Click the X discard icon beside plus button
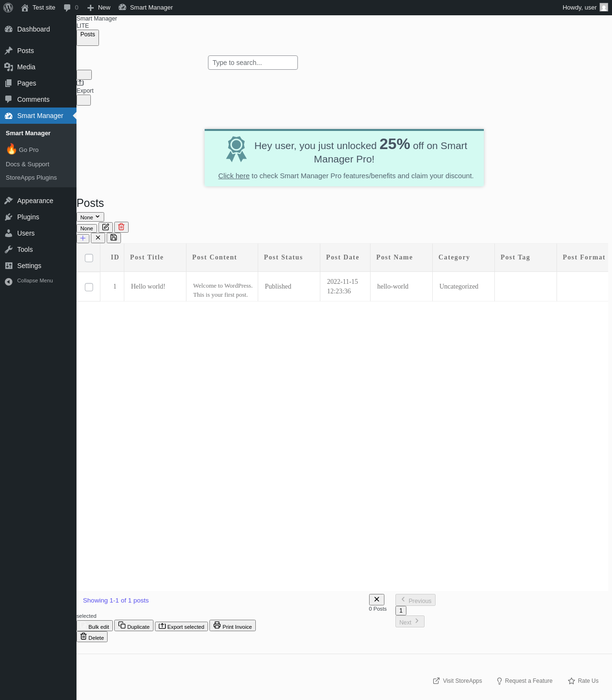The width and height of the screenshot is (612, 700). click(x=98, y=238)
